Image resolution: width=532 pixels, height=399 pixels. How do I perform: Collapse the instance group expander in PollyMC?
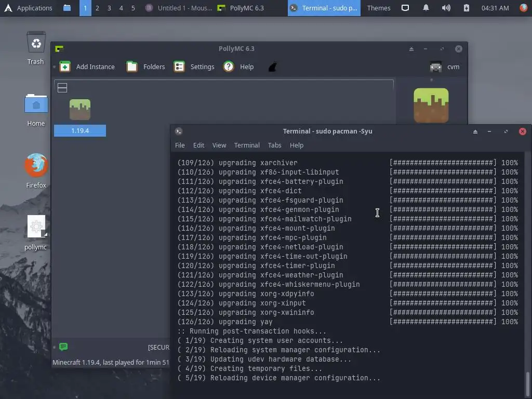[62, 88]
